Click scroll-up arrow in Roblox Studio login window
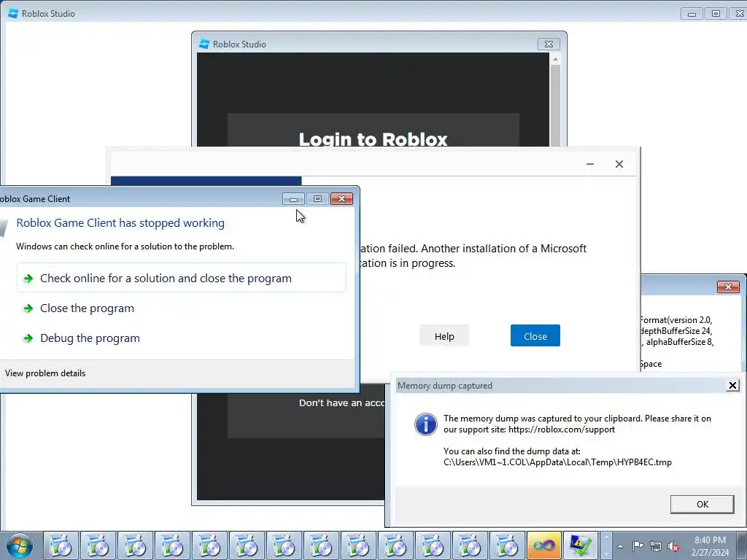The width and height of the screenshot is (747, 560). pyautogui.click(x=555, y=58)
